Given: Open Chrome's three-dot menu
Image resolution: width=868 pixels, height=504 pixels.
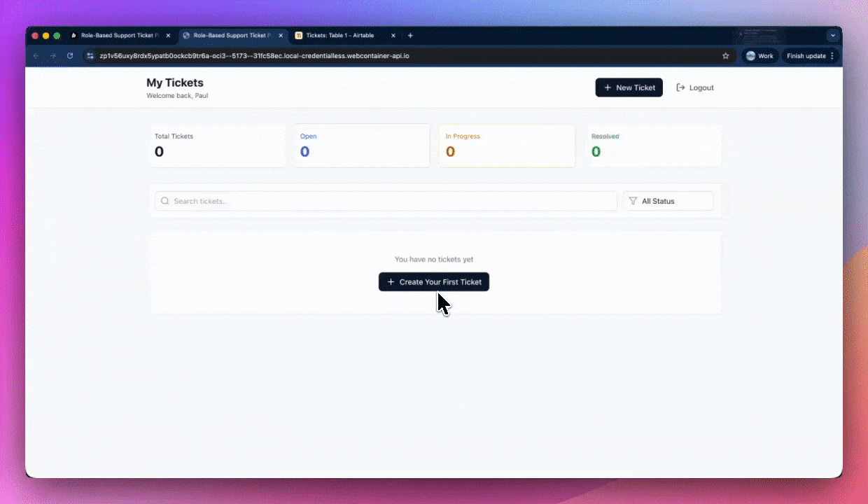Looking at the screenshot, I should point(832,56).
